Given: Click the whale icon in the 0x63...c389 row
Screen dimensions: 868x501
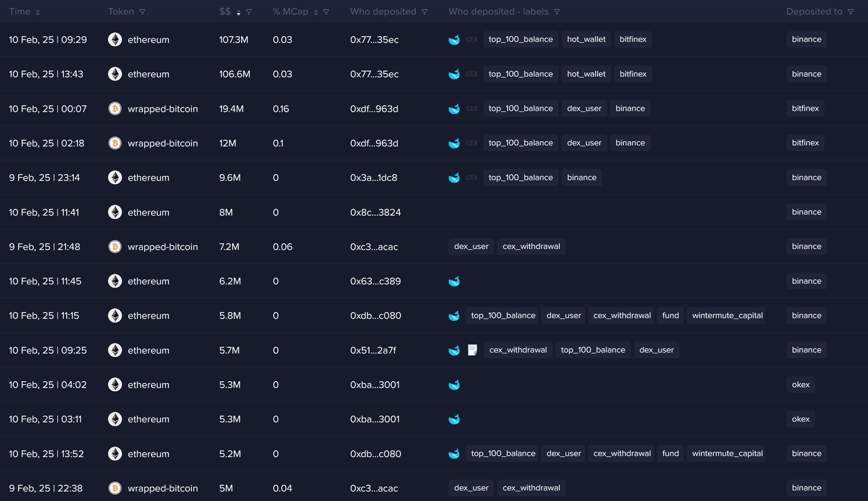Looking at the screenshot, I should 454,281.
